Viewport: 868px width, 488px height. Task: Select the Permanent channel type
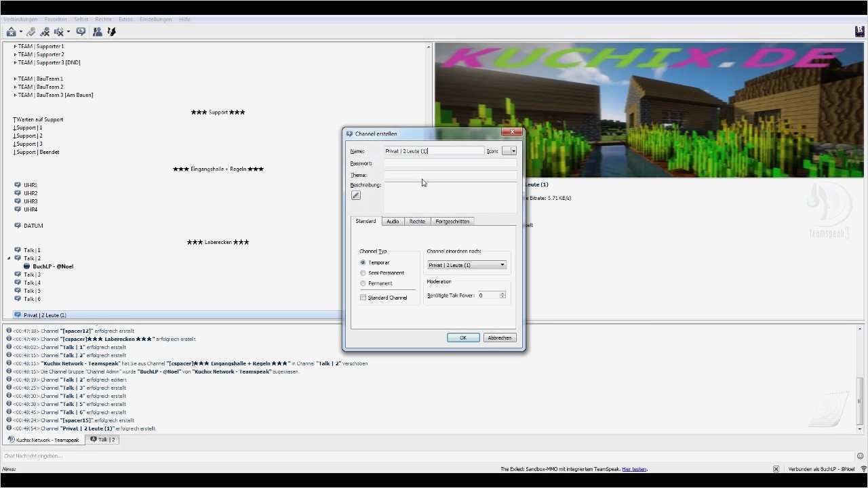point(363,283)
